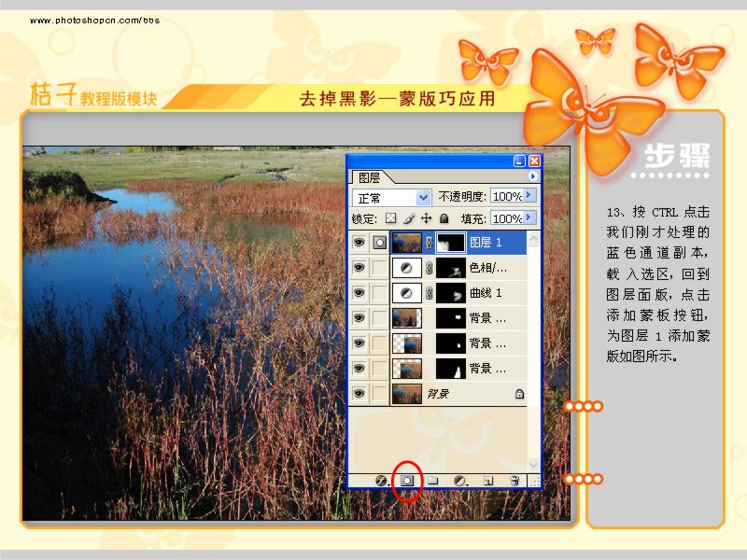Viewport: 747px width, 560px height.
Task: Click the padlock icon on the italic 背景 layer
Action: point(519,394)
